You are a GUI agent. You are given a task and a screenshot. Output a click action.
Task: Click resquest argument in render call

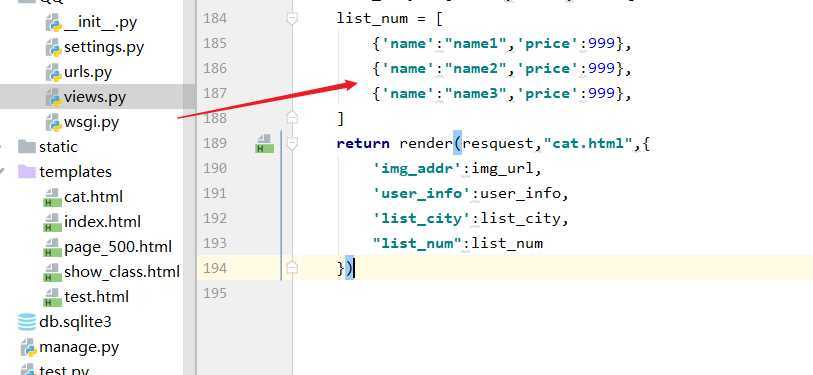(497, 144)
